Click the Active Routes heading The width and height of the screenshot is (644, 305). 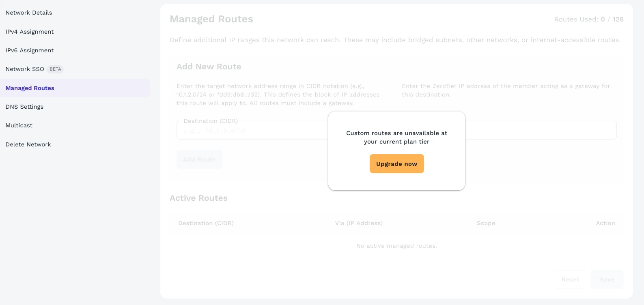pyautogui.click(x=198, y=198)
